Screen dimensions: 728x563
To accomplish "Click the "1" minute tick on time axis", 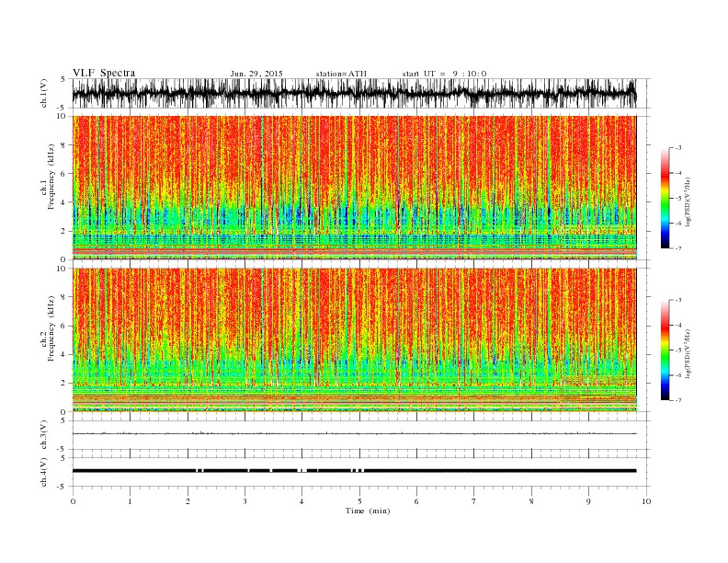I will coord(130,501).
